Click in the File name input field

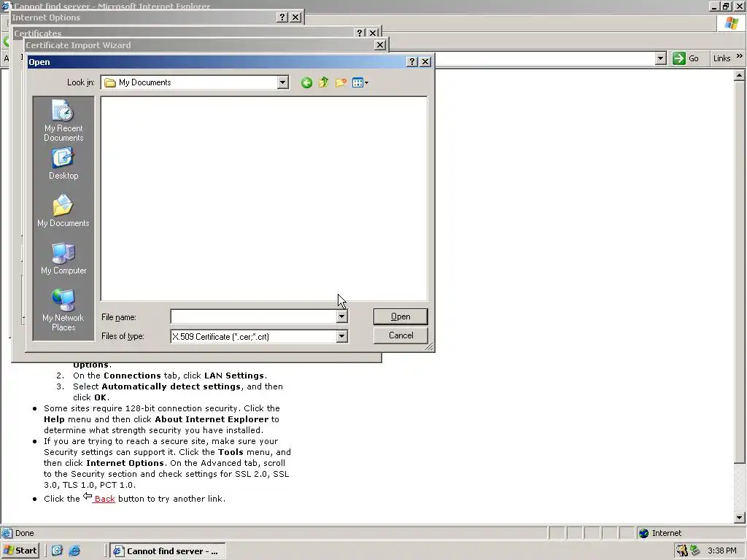coord(253,316)
